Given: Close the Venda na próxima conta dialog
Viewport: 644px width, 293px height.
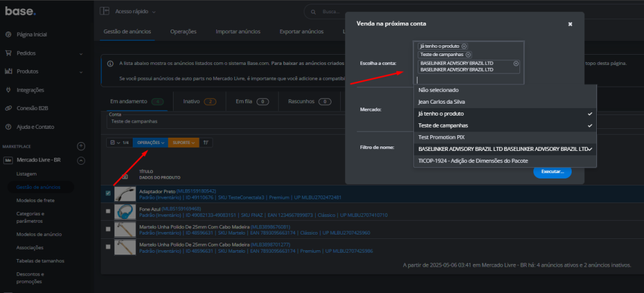Looking at the screenshot, I should pos(570,25).
